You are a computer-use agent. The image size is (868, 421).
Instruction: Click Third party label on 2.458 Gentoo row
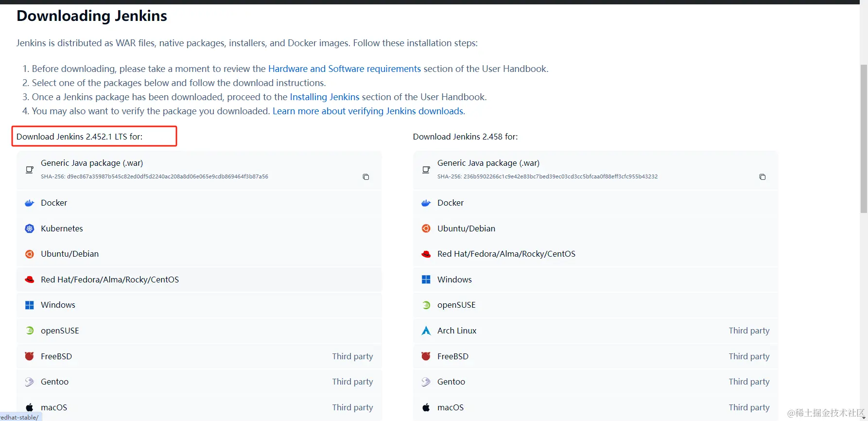click(x=749, y=382)
